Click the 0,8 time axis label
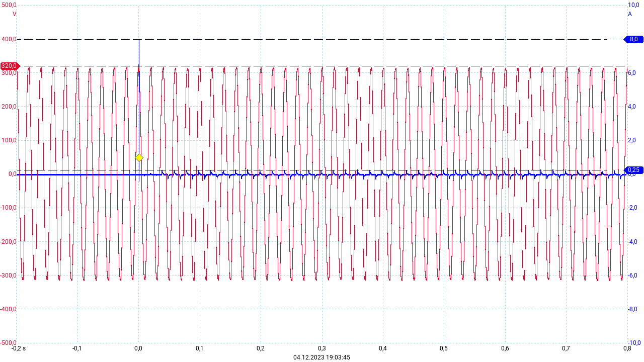The width and height of the screenshot is (644, 362). pos(627,348)
